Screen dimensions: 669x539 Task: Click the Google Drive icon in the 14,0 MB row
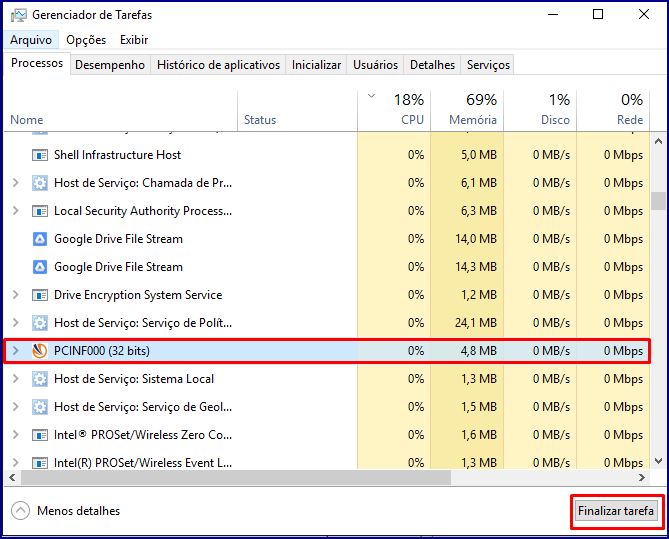click(40, 239)
